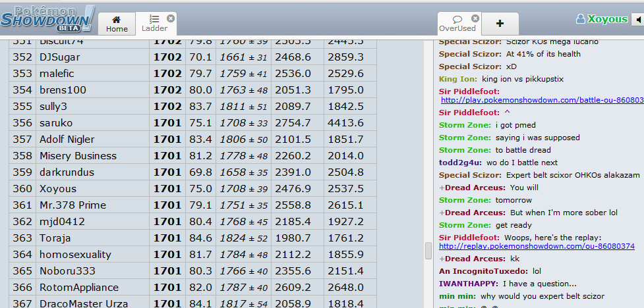
Task: Click the 4413.6 value in saruko's row
Action: 345,122
